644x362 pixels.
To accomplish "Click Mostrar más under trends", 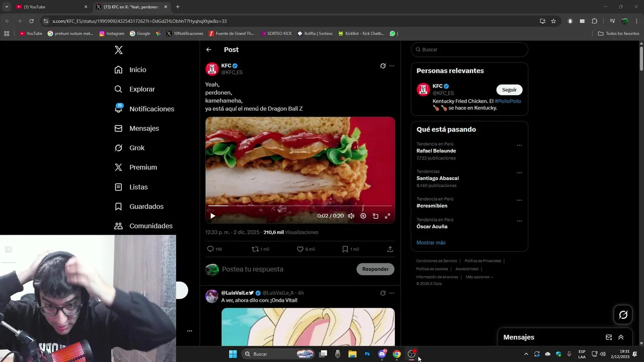I will pyautogui.click(x=431, y=243).
